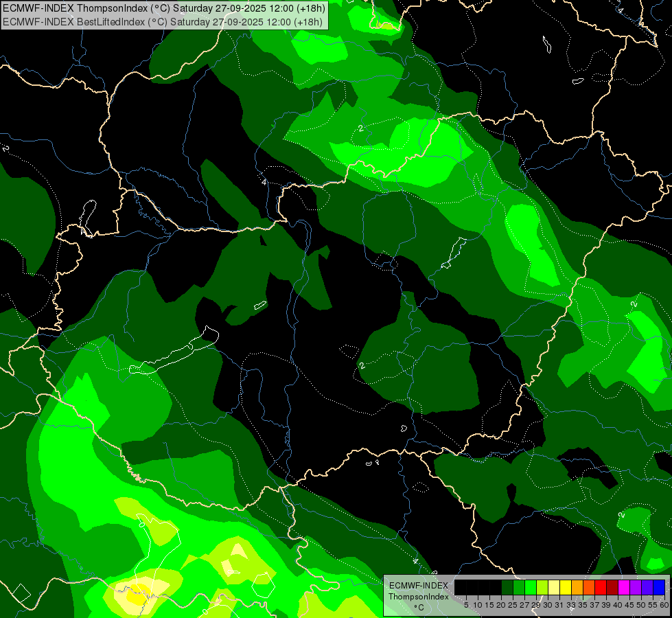Pick the bright red 37–39 legend swatch
Image resolution: width=672 pixels, height=618 pixels.
tap(601, 587)
